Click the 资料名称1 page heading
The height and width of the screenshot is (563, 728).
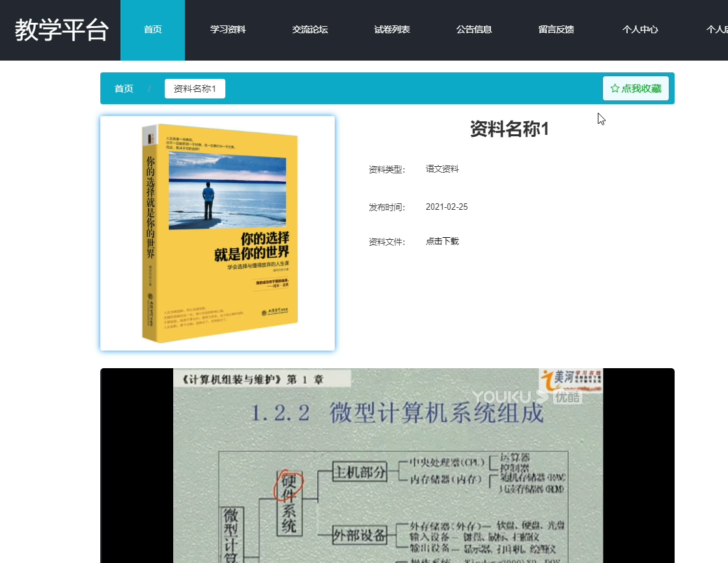point(509,128)
